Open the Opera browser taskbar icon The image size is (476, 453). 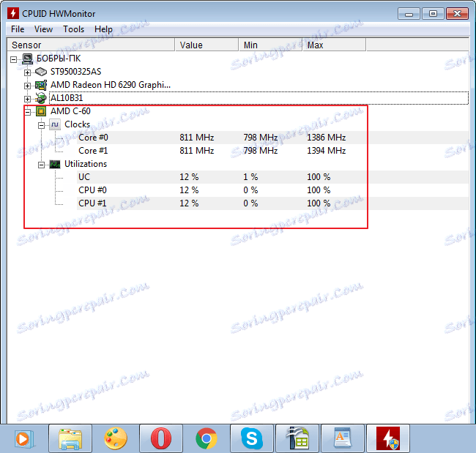pos(161,439)
